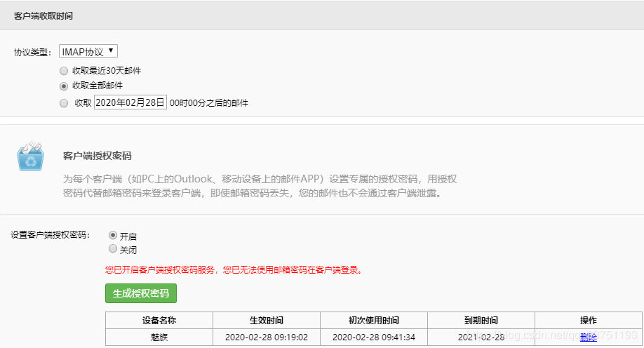The width and height of the screenshot is (644, 348).
Task: Select 收取最近30天邮件 radio option
Action: pos(64,71)
